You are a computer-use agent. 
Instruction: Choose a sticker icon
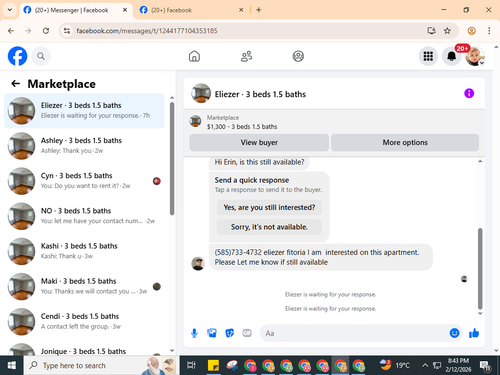point(229,333)
